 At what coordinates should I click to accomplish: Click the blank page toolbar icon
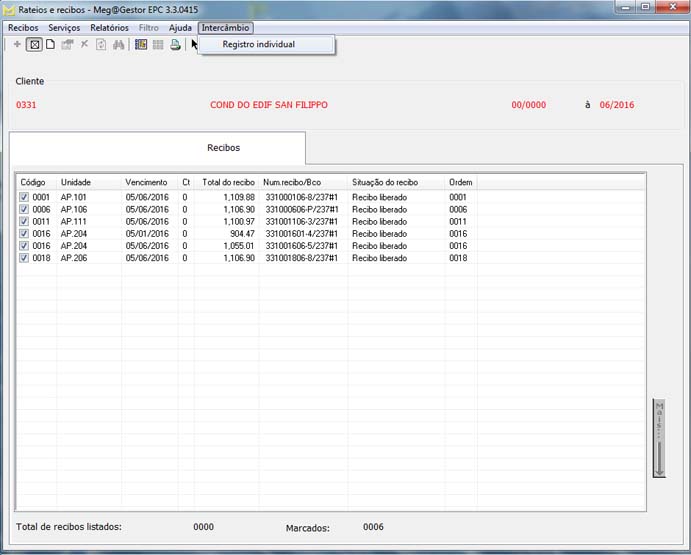point(50,45)
